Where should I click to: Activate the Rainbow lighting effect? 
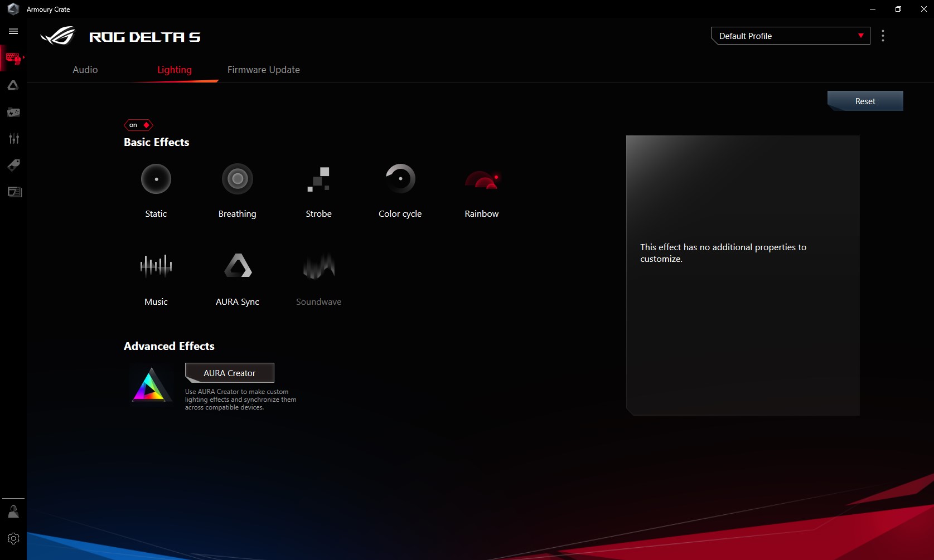482,180
